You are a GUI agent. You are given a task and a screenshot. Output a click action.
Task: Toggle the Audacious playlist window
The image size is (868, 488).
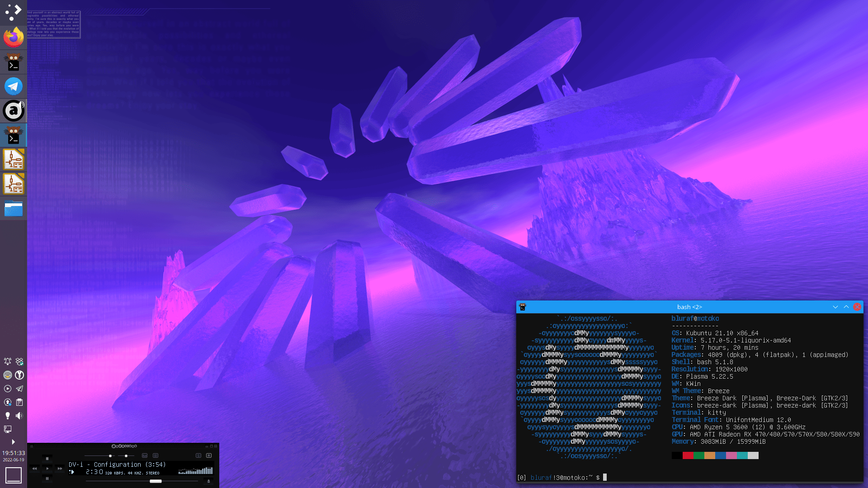tap(156, 455)
